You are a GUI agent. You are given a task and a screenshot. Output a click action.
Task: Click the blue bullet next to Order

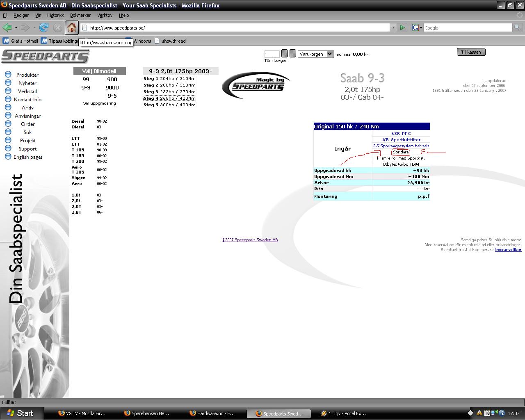click(8, 123)
